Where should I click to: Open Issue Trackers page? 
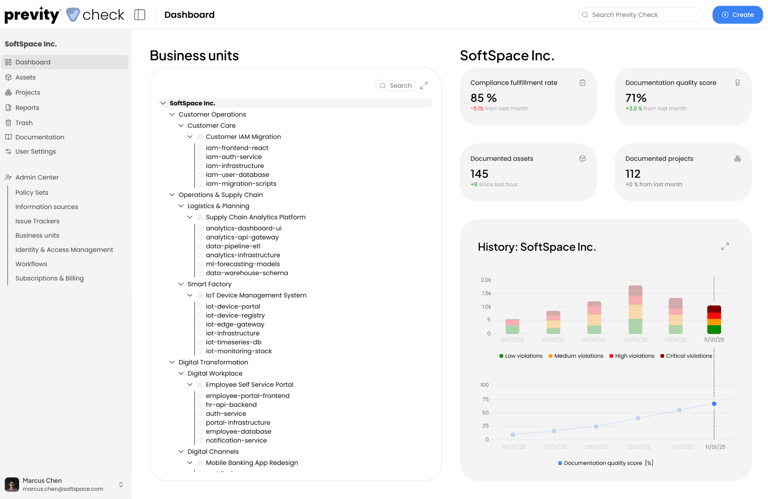point(37,221)
